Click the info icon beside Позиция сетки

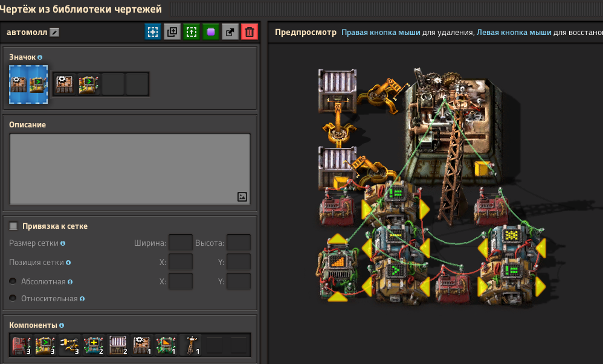click(68, 263)
